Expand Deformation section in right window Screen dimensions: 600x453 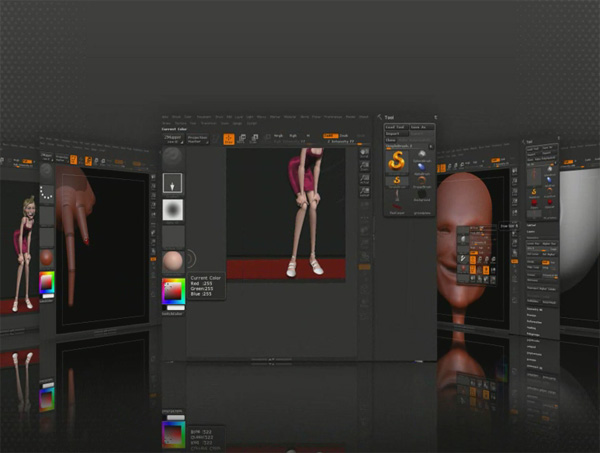[535, 323]
